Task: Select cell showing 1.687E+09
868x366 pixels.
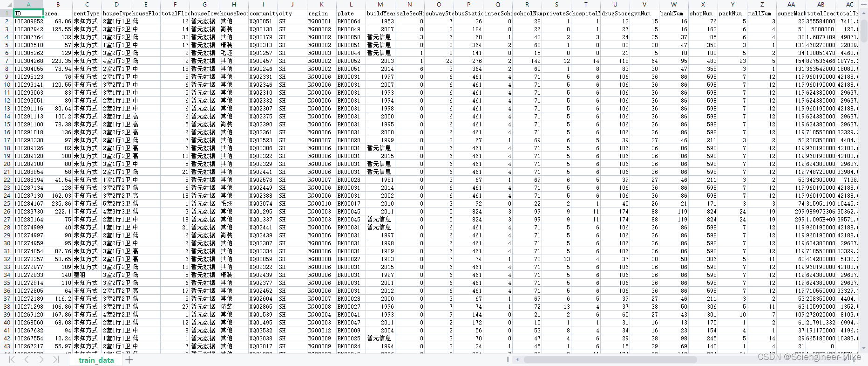Action: [821, 37]
